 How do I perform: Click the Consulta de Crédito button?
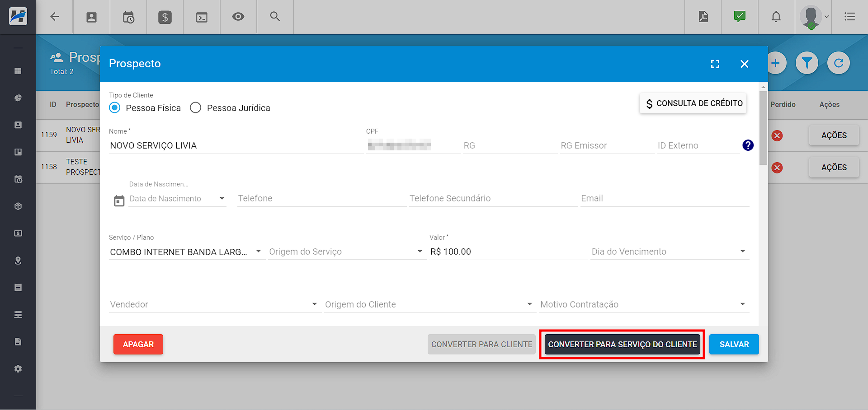[693, 103]
